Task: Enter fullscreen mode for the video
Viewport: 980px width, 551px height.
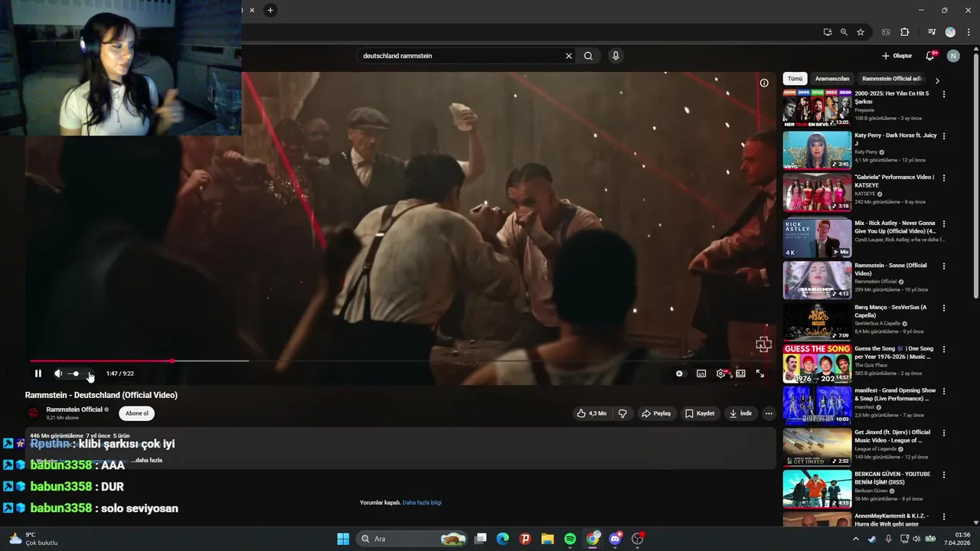Action: (x=760, y=373)
